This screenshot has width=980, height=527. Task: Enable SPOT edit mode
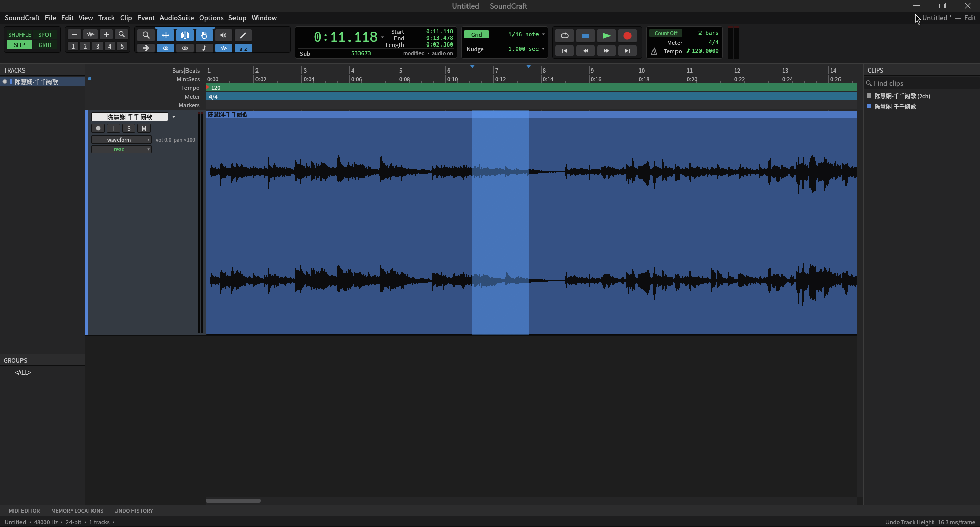[45, 35]
